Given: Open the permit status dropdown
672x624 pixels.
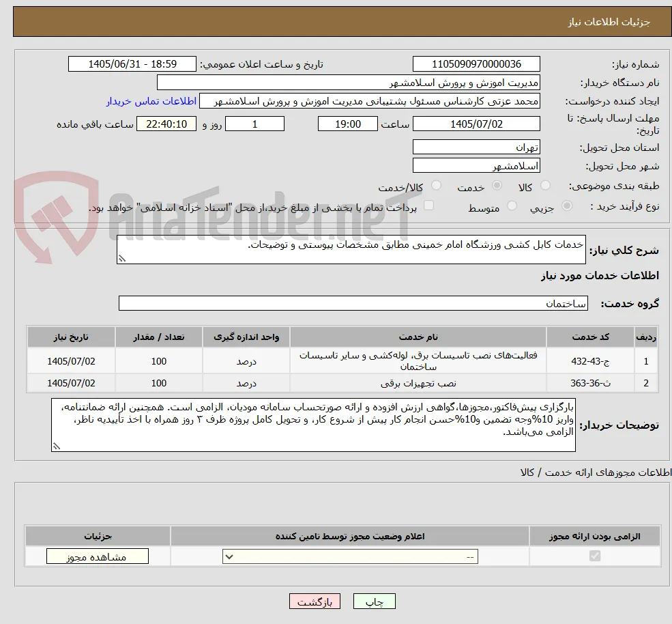Looking at the screenshot, I should 350,556.
